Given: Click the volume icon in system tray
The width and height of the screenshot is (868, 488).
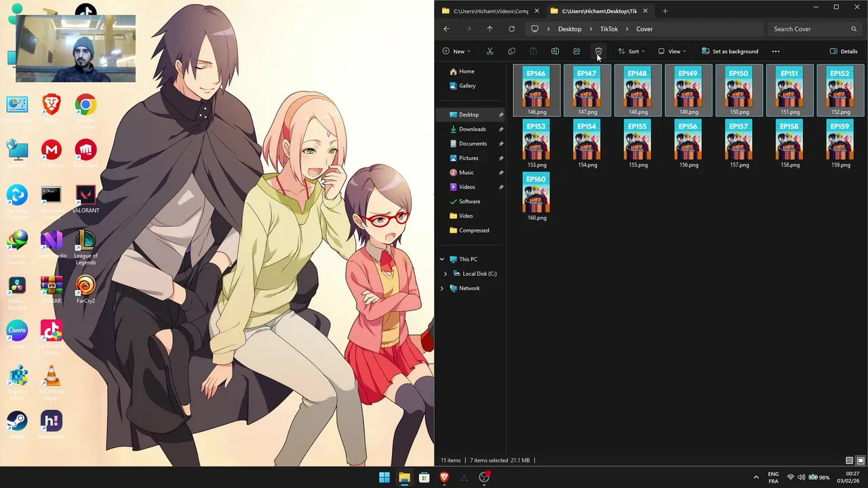Looking at the screenshot, I should (802, 477).
